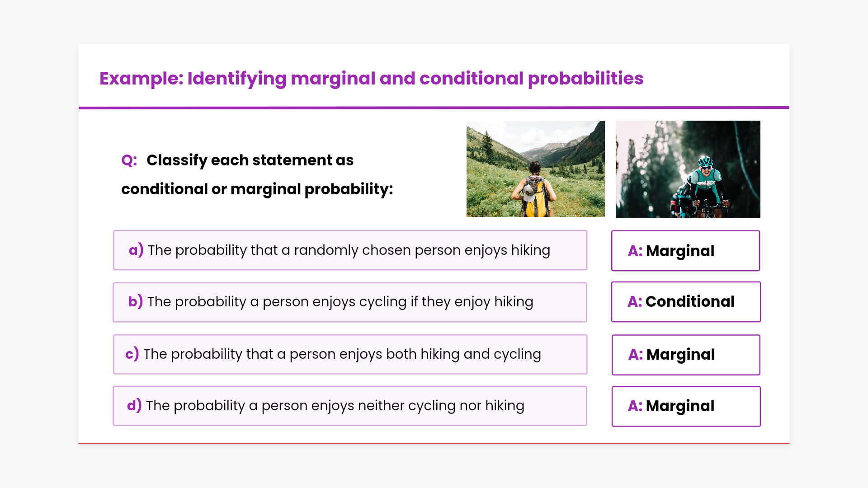The height and width of the screenshot is (488, 868).
Task: Click the Marginal answer box for statement a
Action: click(x=685, y=251)
